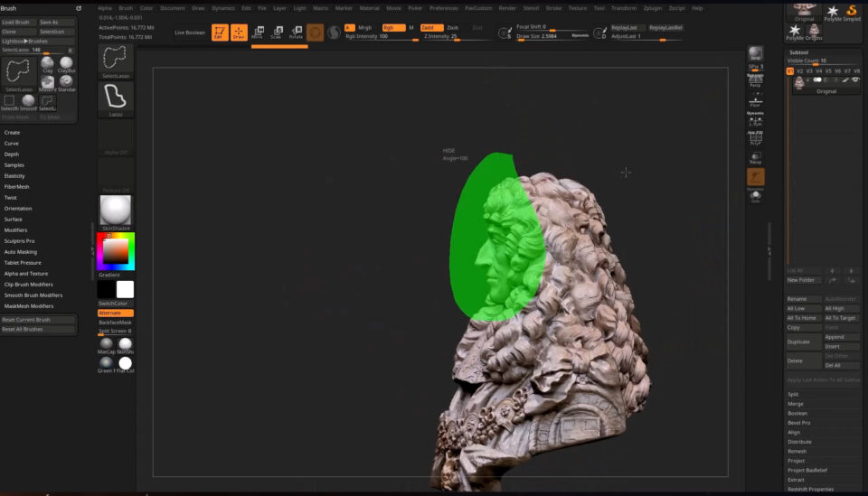868x496 pixels.
Task: Expand the Auto Masking section
Action: point(21,252)
